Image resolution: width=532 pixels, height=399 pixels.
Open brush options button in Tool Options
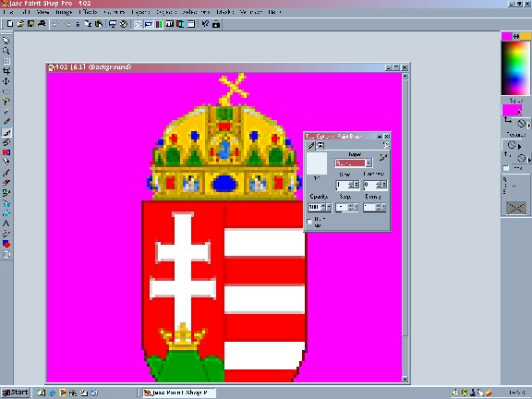[383, 157]
